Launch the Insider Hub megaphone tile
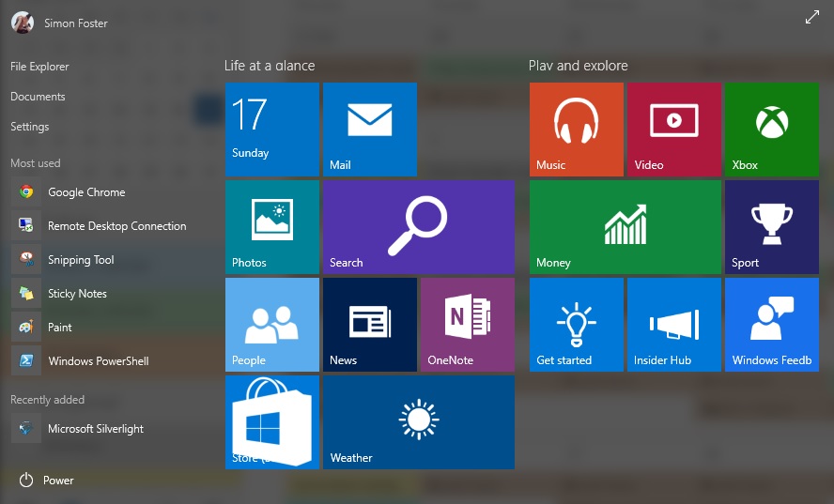Image resolution: width=834 pixels, height=504 pixels. click(x=674, y=325)
